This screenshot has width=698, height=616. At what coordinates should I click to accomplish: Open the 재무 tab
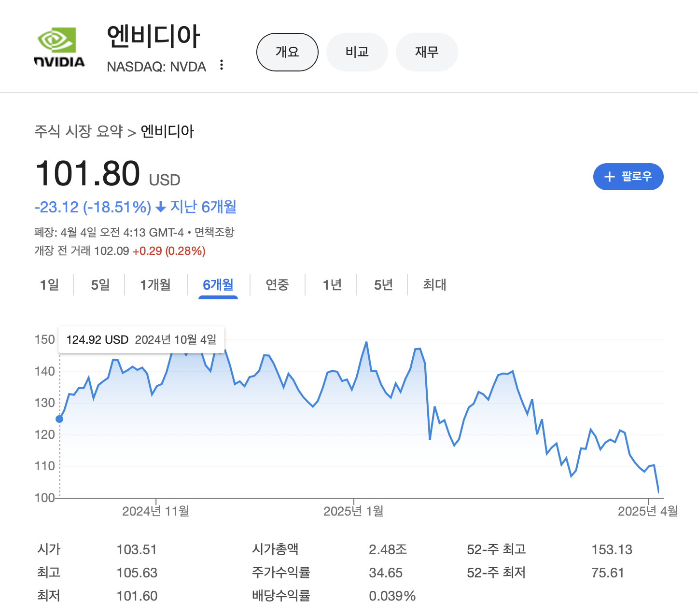pos(427,52)
